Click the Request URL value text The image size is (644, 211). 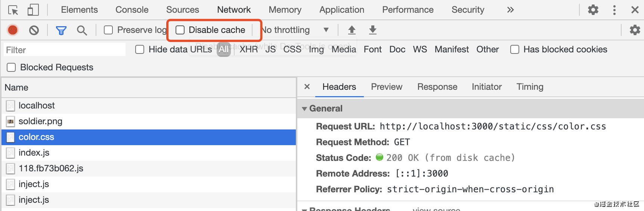(x=493, y=126)
